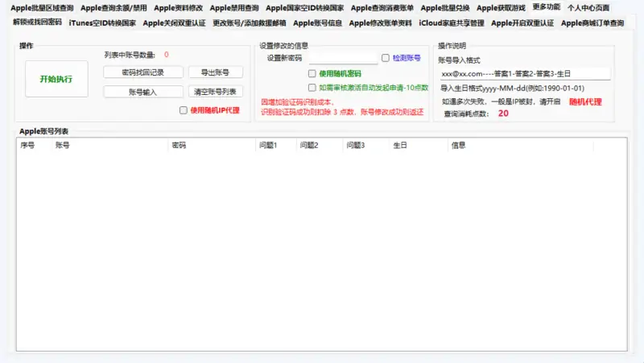The image size is (644, 363).
Task: Click the 设置新密码 input field
Action: (343, 58)
